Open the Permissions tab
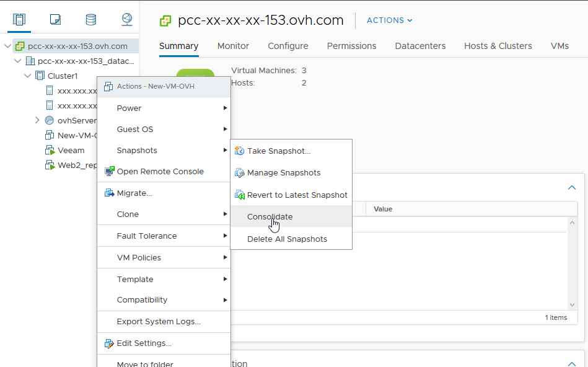This screenshot has height=367, width=588. click(351, 46)
